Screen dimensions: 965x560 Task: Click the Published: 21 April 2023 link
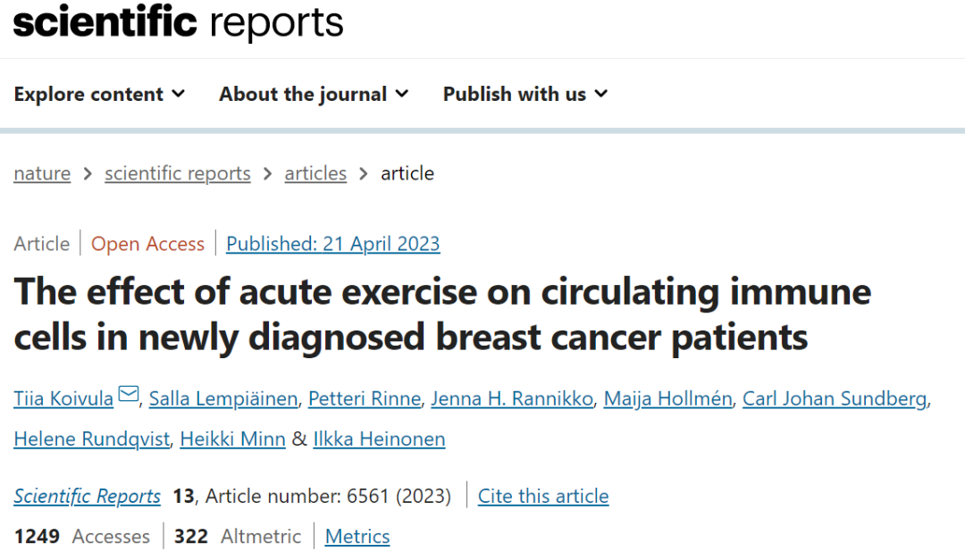[332, 244]
